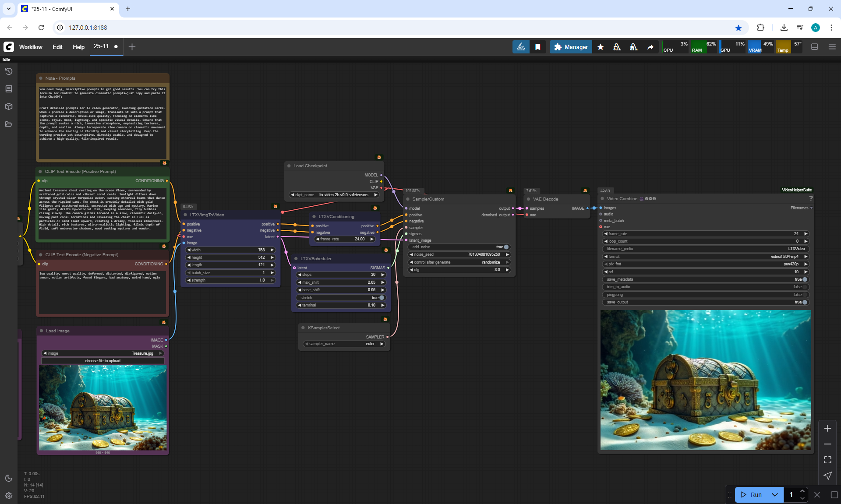Image resolution: width=841 pixels, height=504 pixels.
Task: Open the Run options dropdown arrow
Action: pyautogui.click(x=774, y=495)
